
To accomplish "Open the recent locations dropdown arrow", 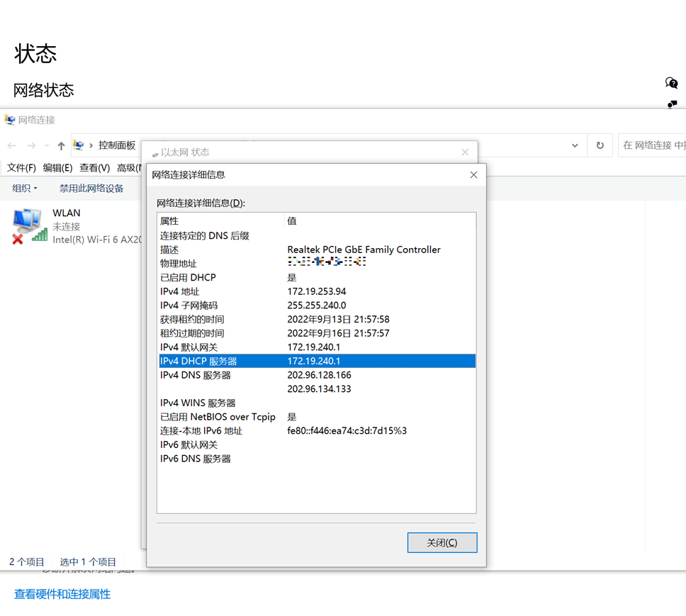I will click(x=47, y=145).
